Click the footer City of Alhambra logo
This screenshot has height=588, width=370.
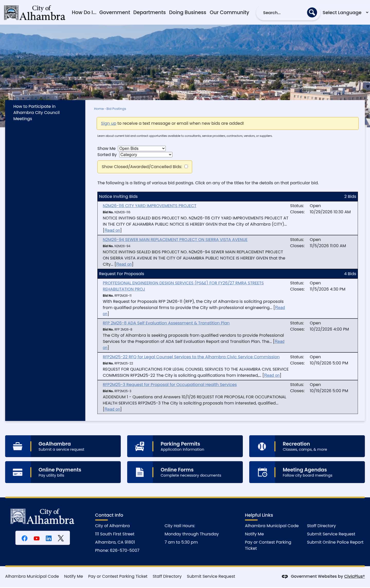click(42, 516)
